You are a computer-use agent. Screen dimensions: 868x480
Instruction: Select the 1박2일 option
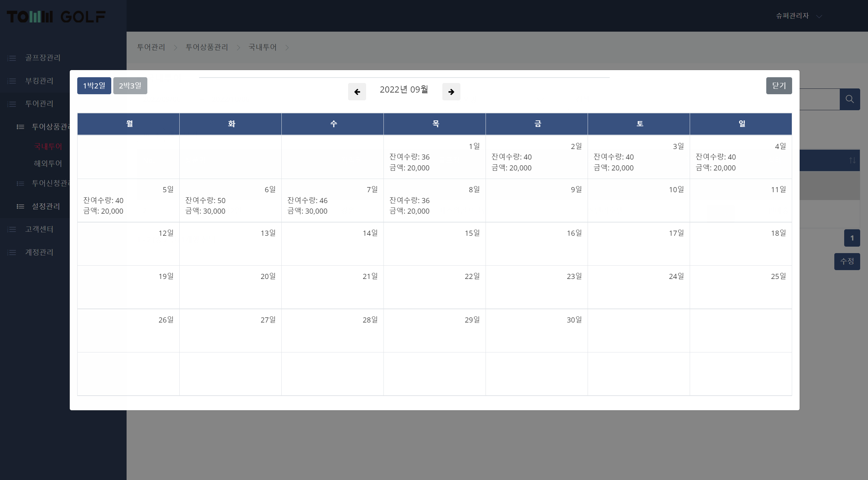[x=94, y=86]
